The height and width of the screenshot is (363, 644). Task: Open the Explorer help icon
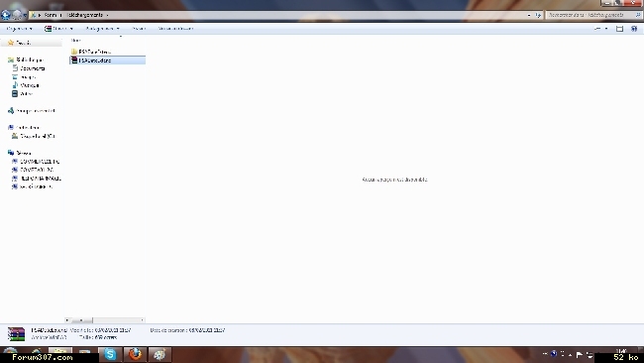(x=634, y=29)
